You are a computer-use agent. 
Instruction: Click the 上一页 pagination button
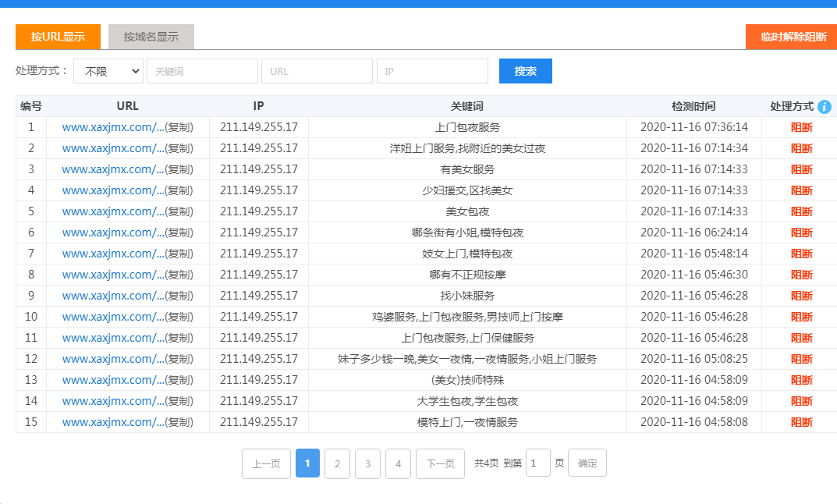(x=264, y=463)
